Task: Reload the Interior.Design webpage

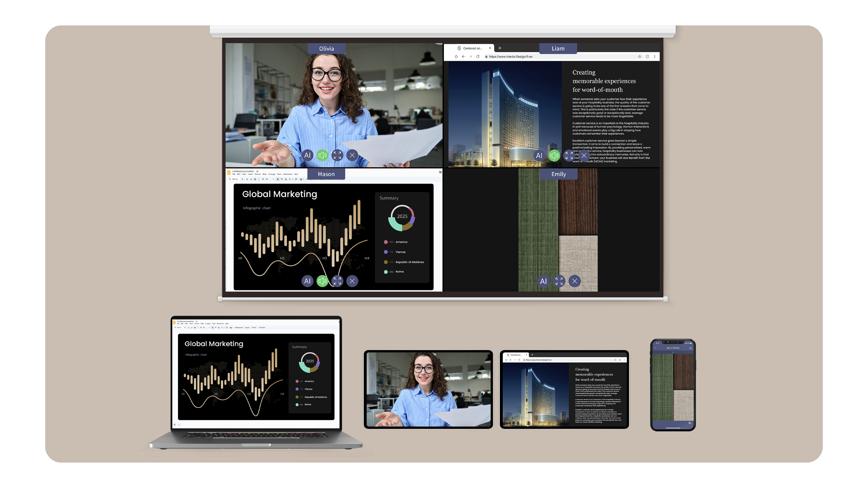Action: 478,56
